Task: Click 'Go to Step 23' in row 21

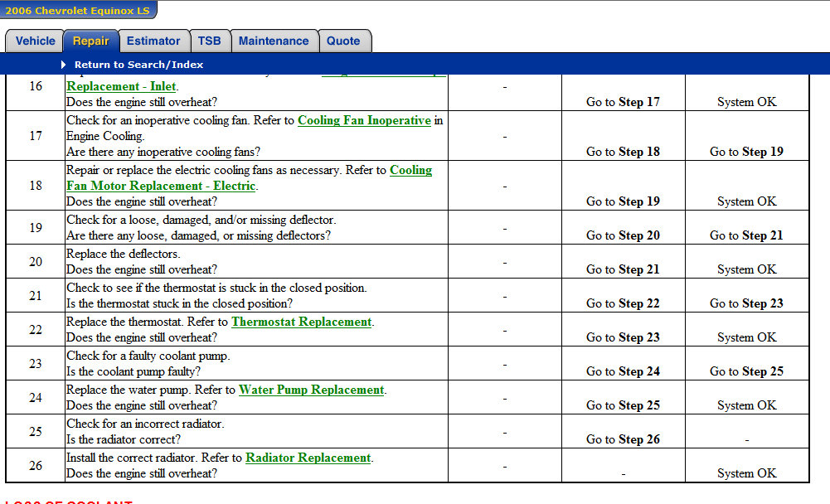Action: point(746,303)
